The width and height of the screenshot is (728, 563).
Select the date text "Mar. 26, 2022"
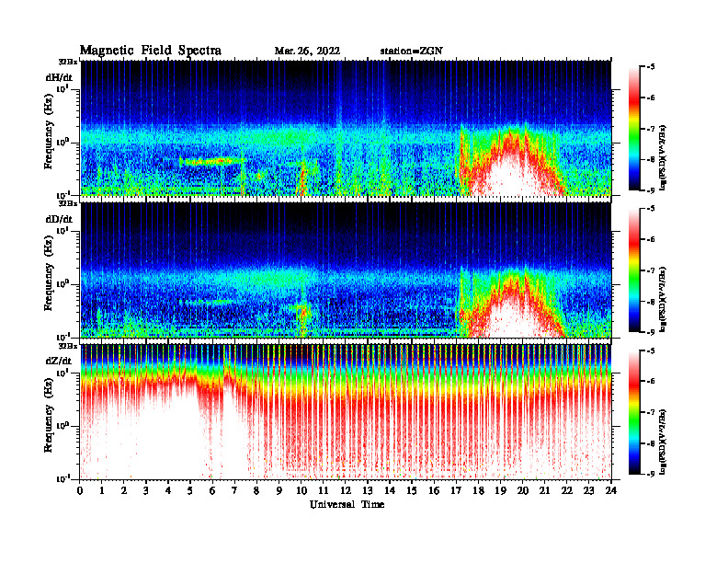(307, 51)
